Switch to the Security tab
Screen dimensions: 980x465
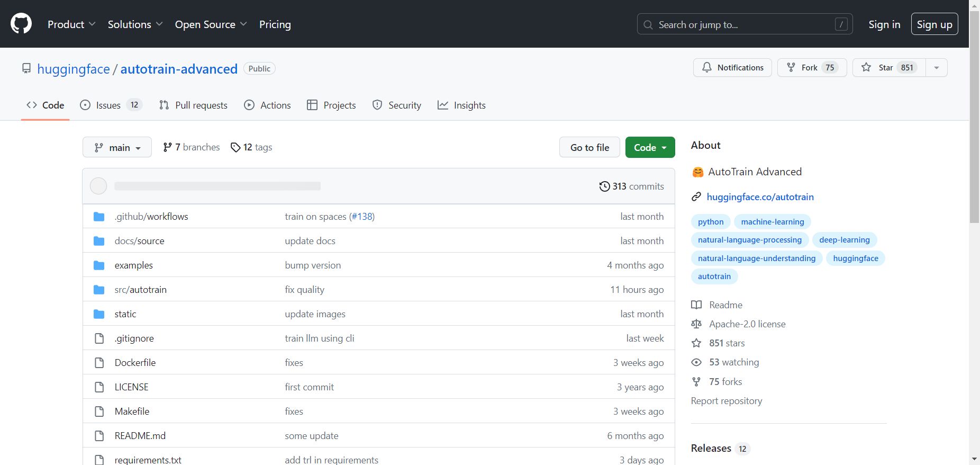(397, 105)
